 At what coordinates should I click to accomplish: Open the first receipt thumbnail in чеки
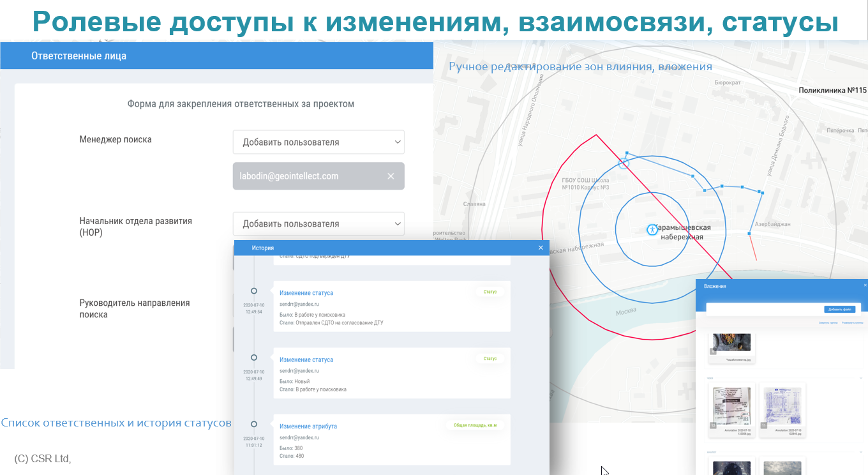click(x=731, y=405)
